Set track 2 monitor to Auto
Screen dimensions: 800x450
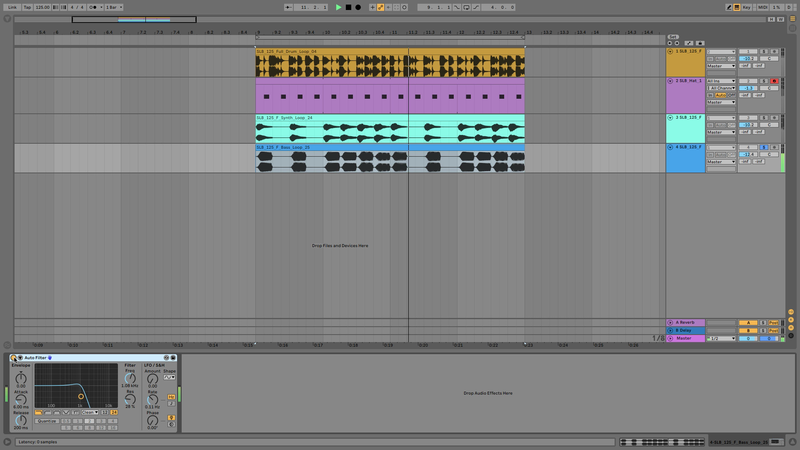[x=721, y=95]
